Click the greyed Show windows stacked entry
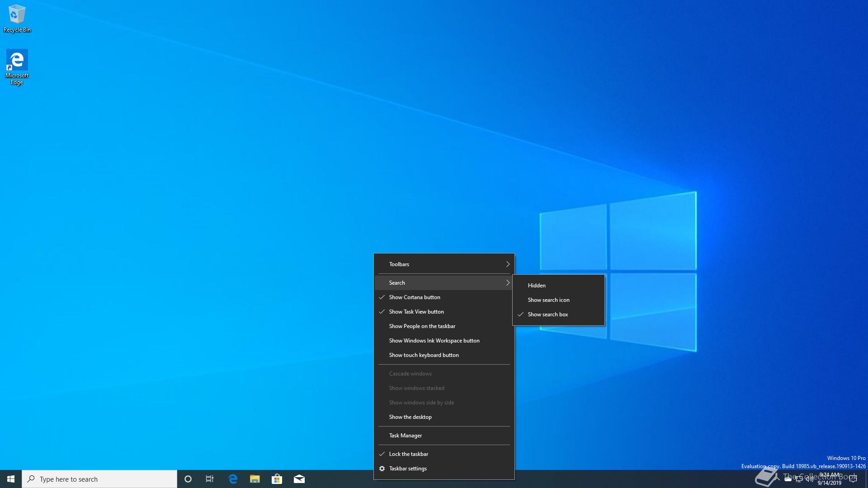 coord(444,388)
